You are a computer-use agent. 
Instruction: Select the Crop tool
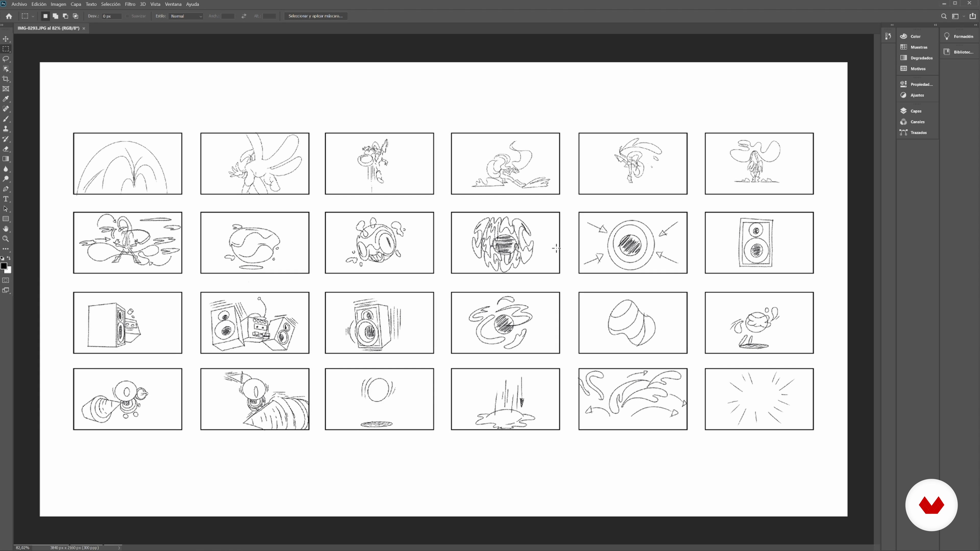point(6,79)
